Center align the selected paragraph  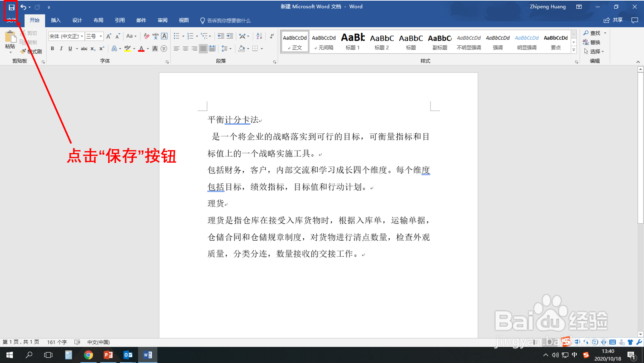coord(185,48)
